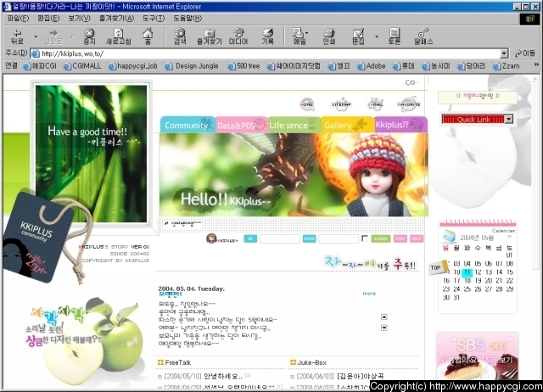Click the 이동 go button
The image size is (543, 392).
(525, 53)
